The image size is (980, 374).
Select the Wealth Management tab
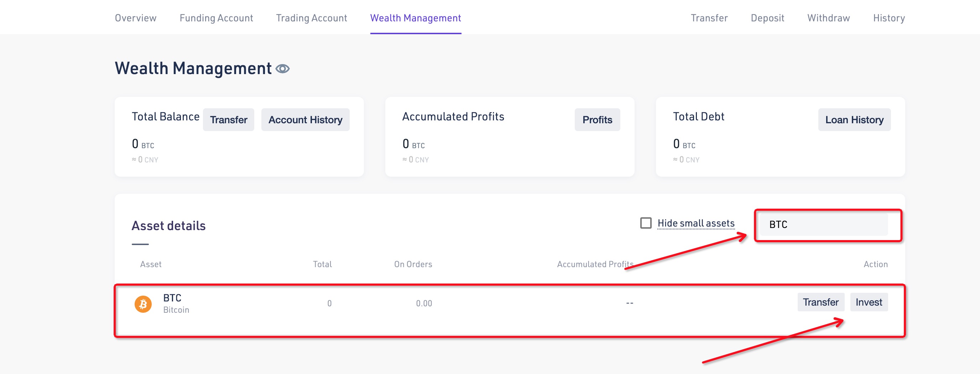[416, 18]
